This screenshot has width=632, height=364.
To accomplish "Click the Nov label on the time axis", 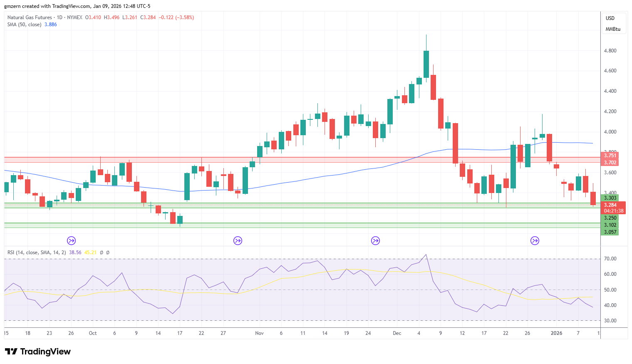I will [260, 333].
